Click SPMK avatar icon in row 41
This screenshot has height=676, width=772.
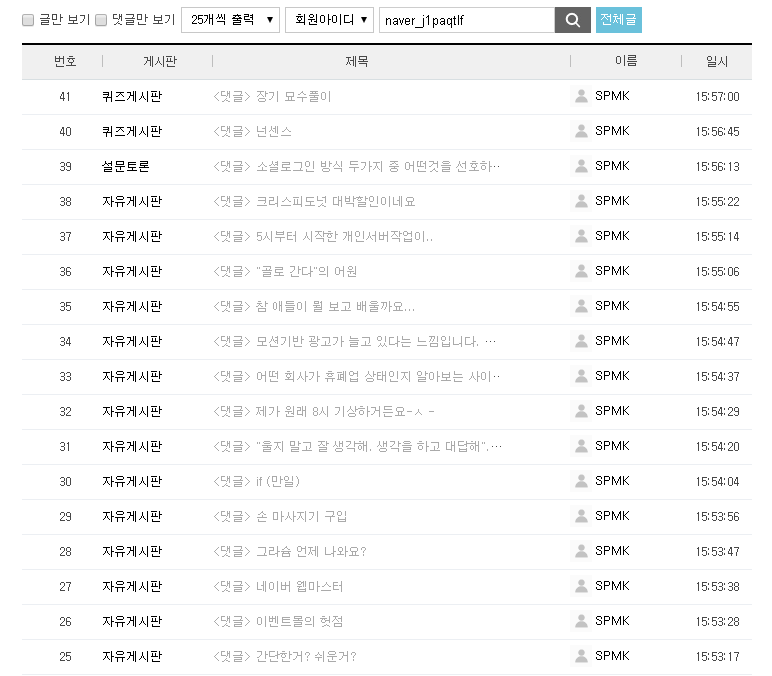(581, 96)
